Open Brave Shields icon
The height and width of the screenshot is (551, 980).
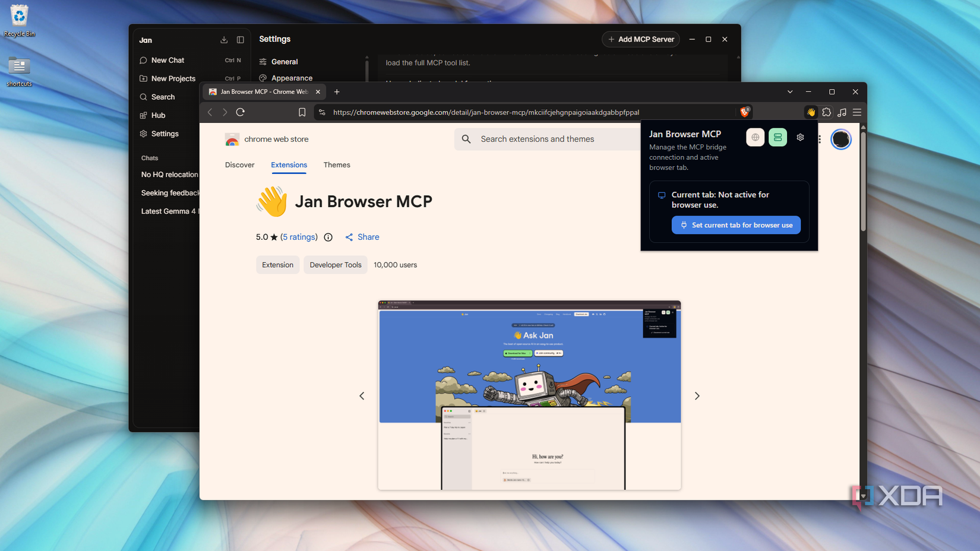[745, 112]
